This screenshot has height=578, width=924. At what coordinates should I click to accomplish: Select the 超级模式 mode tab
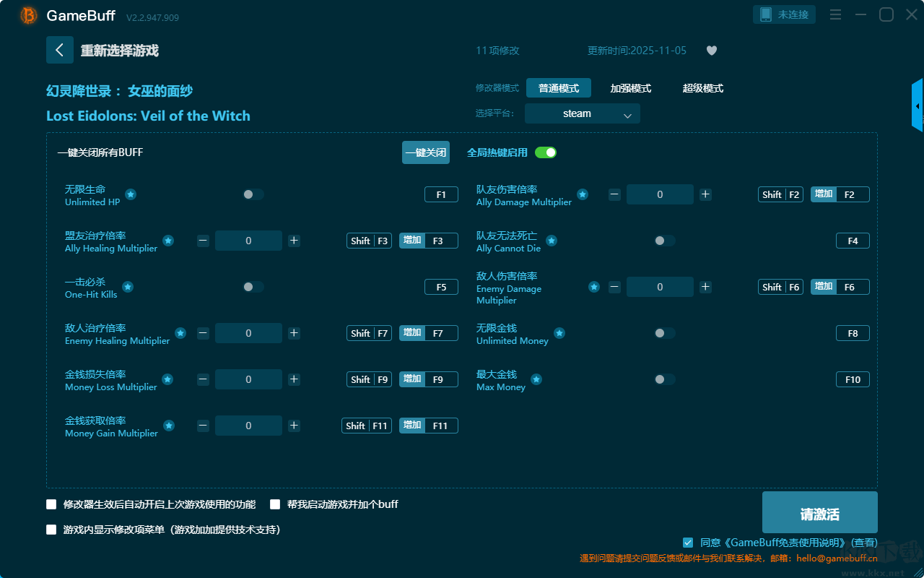pyautogui.click(x=702, y=88)
